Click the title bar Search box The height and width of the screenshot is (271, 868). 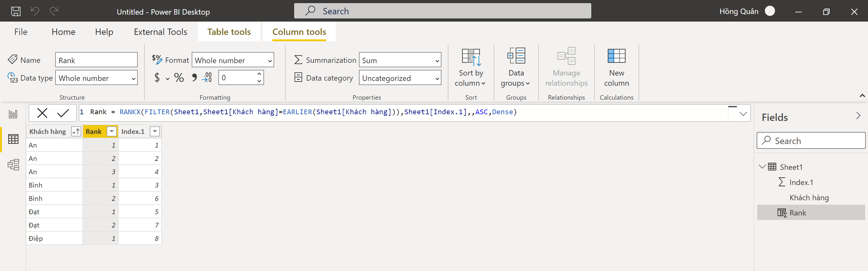coord(442,11)
